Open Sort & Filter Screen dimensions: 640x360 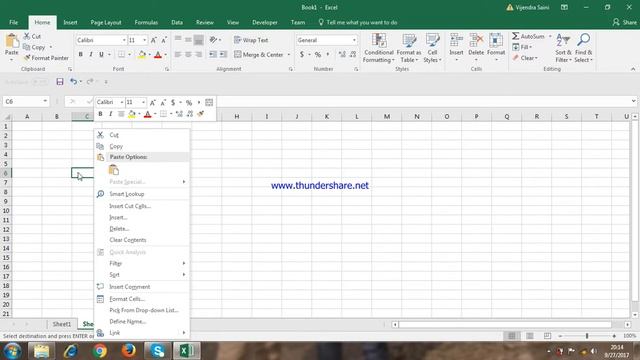coord(563,48)
